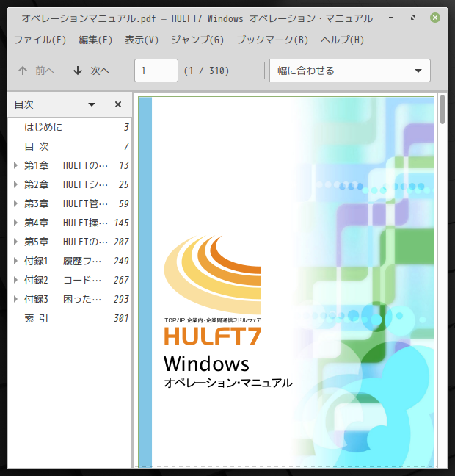The image size is (455, 476).
Task: Select 第5章 HULFTの… outline row
Action: (70, 242)
